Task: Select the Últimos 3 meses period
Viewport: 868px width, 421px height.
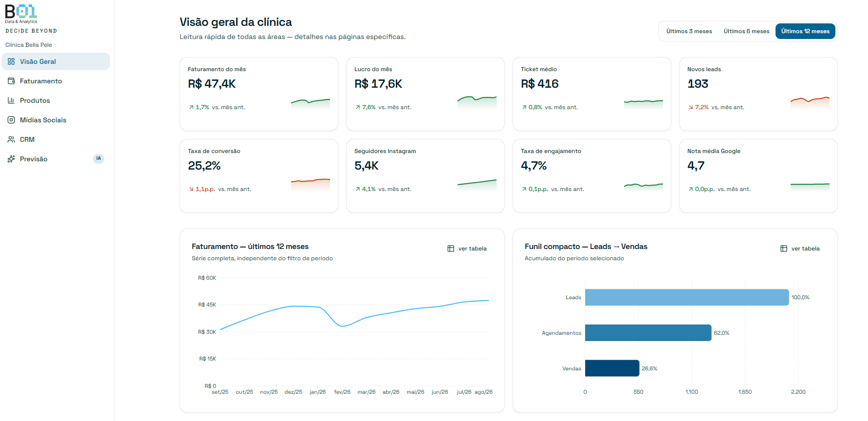Action: pyautogui.click(x=689, y=31)
